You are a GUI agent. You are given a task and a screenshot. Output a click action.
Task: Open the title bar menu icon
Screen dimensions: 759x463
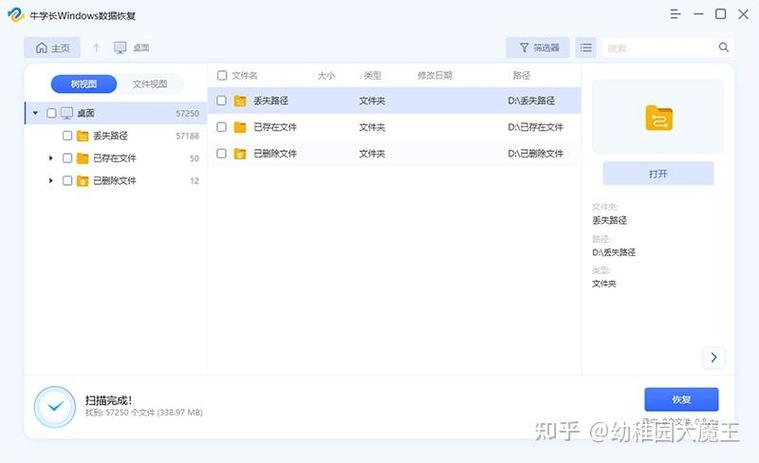(675, 15)
